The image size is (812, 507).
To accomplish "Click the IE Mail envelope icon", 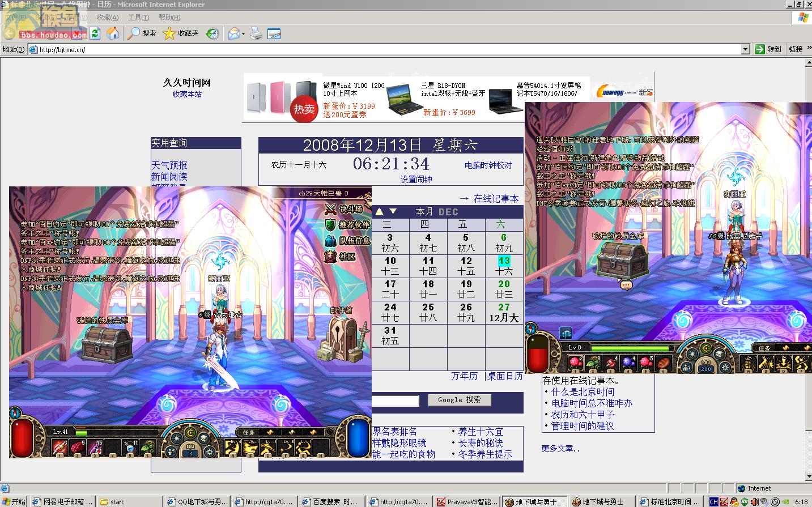I will (x=233, y=33).
